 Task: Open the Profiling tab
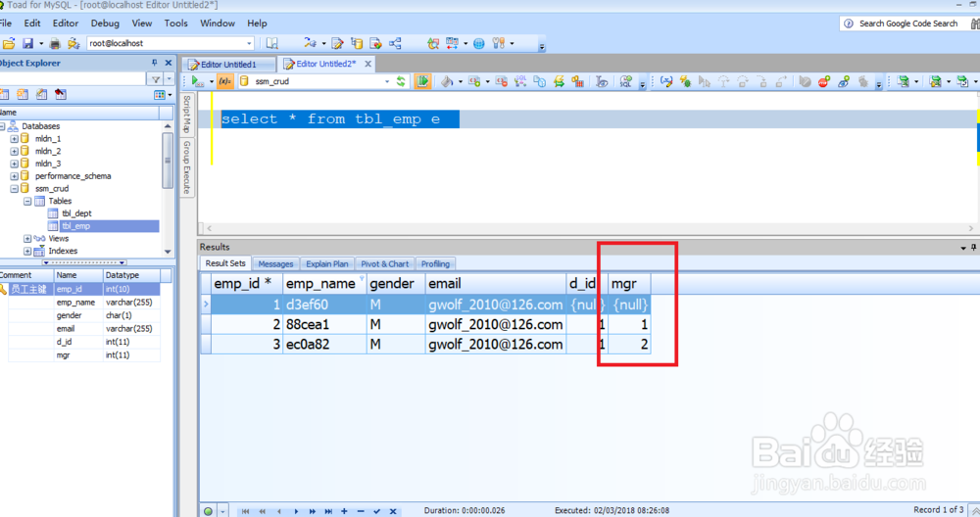pyautogui.click(x=436, y=264)
